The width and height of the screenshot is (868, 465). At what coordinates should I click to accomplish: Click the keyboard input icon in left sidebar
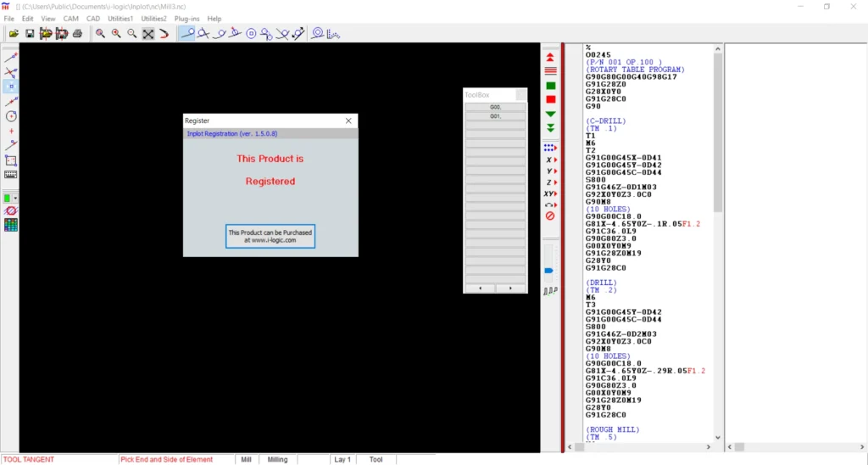click(x=10, y=175)
